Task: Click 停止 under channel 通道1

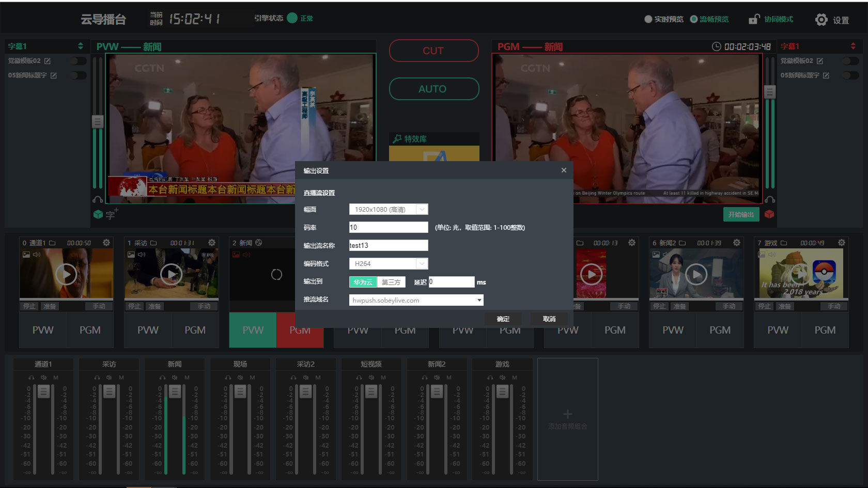Action: [x=29, y=306]
